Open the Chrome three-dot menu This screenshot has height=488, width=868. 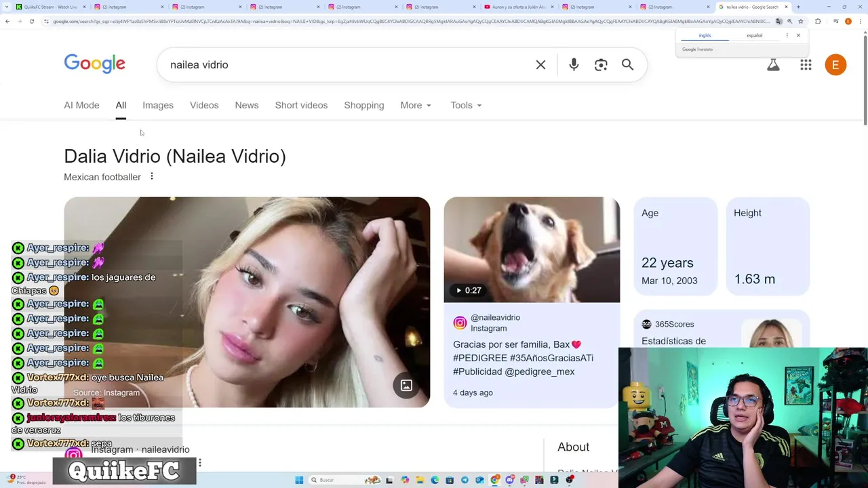[x=861, y=21]
